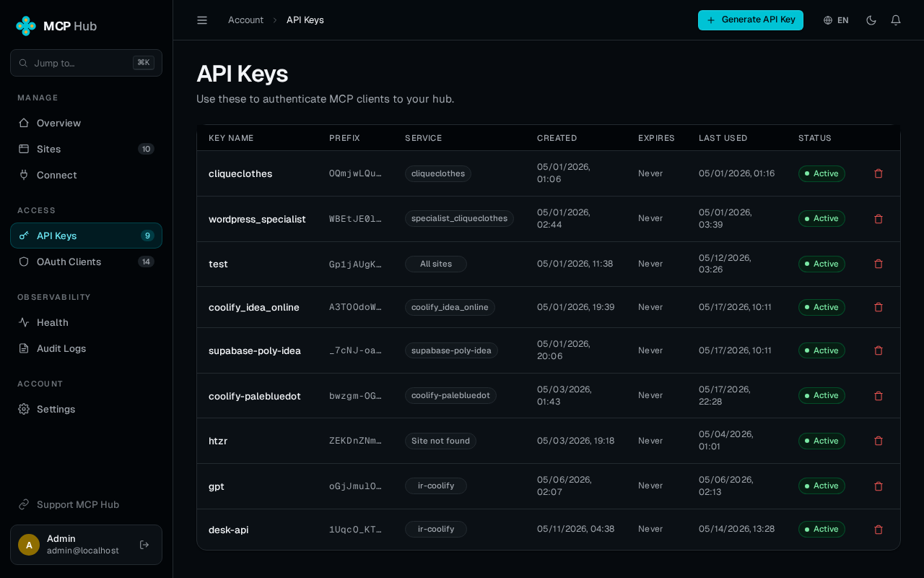Delete the wordpress_specialist API key
924x578 pixels.
coord(879,219)
